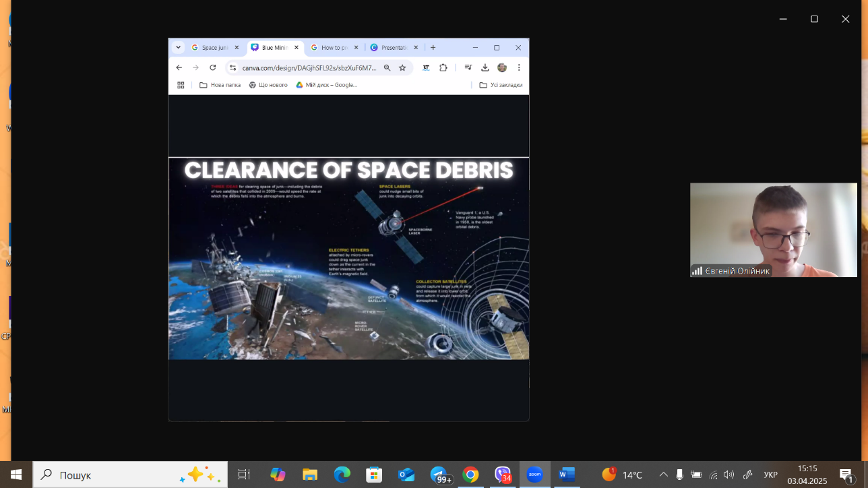Switch to the Presentation tab
868x488 pixels.
394,48
